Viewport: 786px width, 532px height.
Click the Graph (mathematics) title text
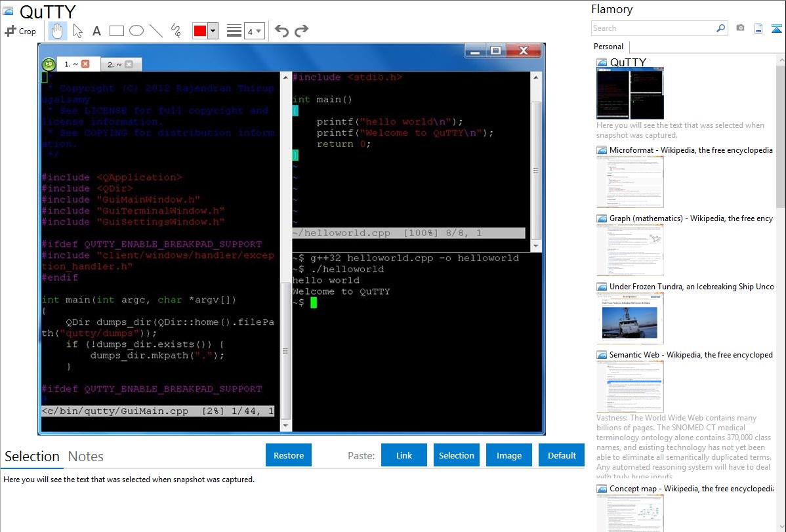tap(691, 218)
